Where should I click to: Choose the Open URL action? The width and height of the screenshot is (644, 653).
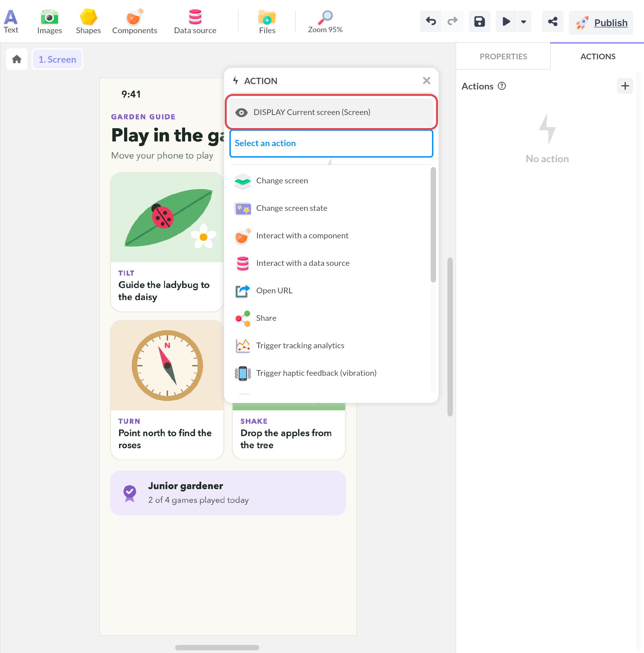pyautogui.click(x=331, y=291)
